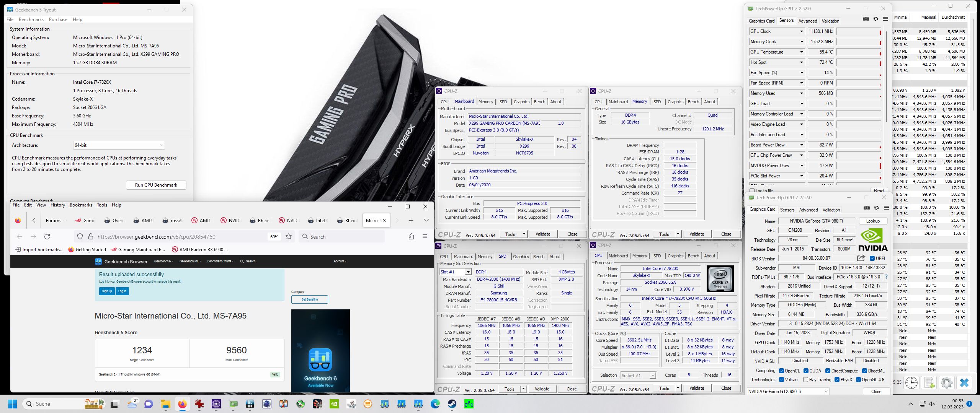The width and height of the screenshot is (980, 413).
Task: Take GPU-Z Graphics Card screenshot with camera icon
Action: (x=867, y=208)
